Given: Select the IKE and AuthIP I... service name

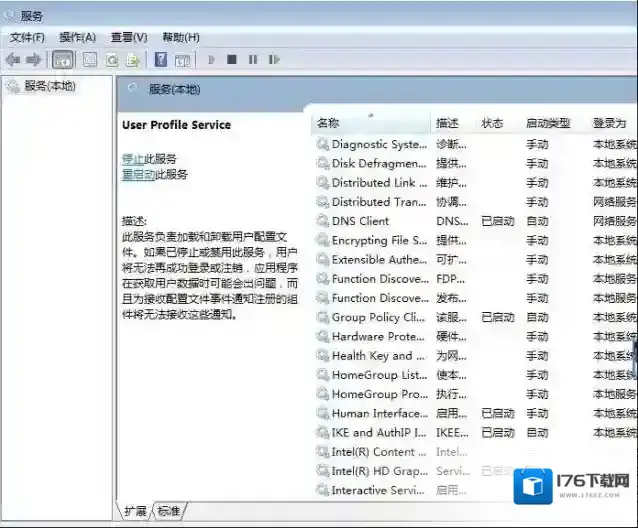Looking at the screenshot, I should pyautogui.click(x=379, y=432).
